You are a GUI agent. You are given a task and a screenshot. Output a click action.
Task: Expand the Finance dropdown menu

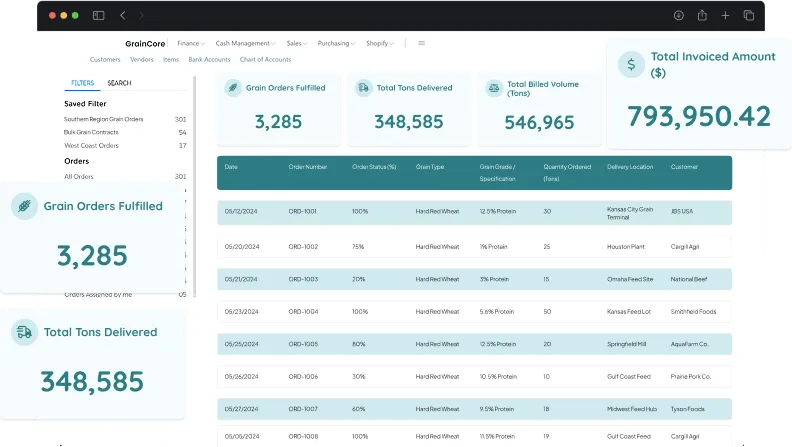(190, 43)
